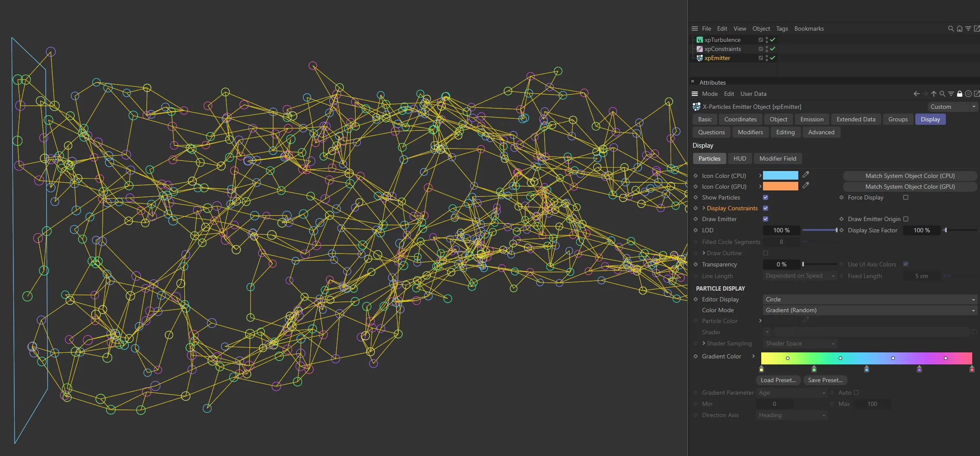Open the Color Mode Gradient (Random) dropdown
Screen dimensions: 980x456
click(868, 310)
